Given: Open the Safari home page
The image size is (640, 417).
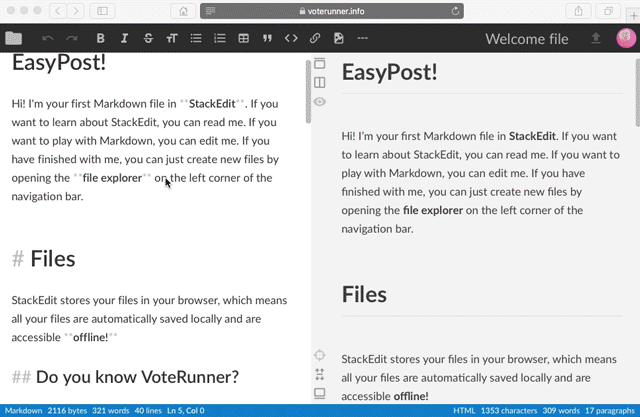Looking at the screenshot, I should click(183, 11).
